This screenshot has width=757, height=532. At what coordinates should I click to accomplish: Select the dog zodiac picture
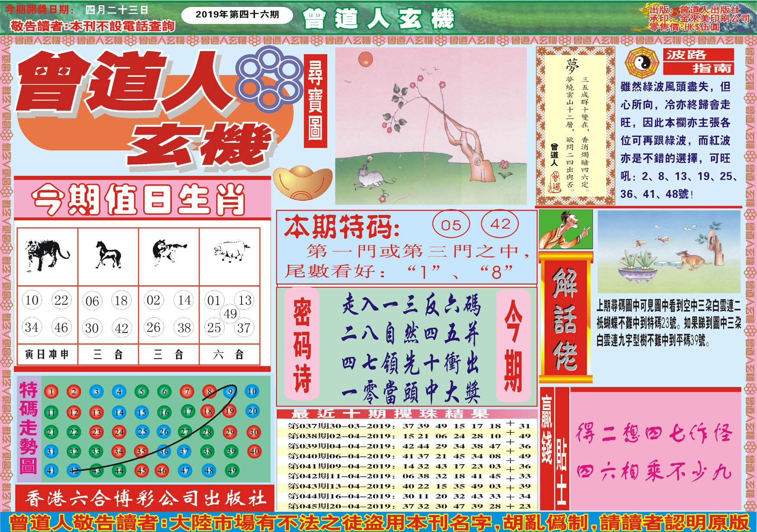tap(169, 252)
